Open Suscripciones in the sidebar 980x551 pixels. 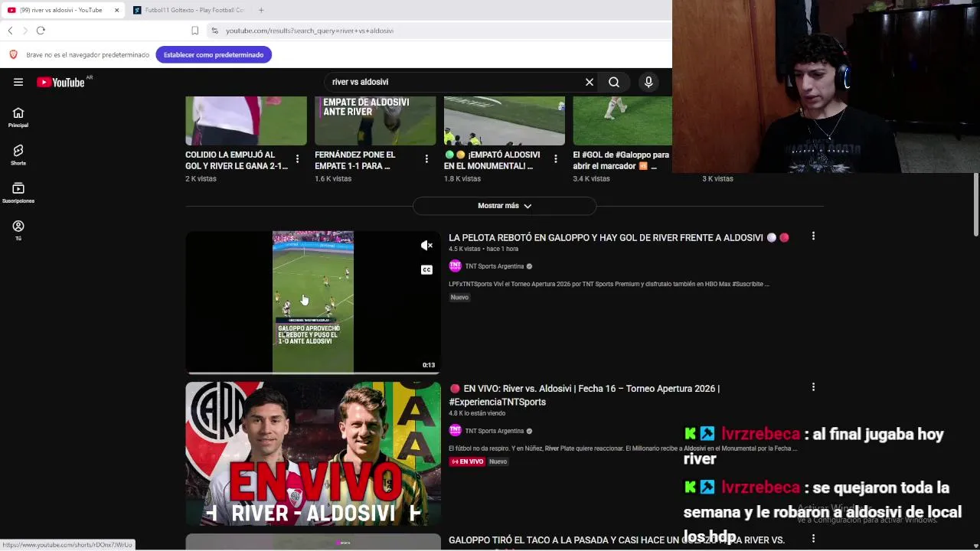(18, 192)
